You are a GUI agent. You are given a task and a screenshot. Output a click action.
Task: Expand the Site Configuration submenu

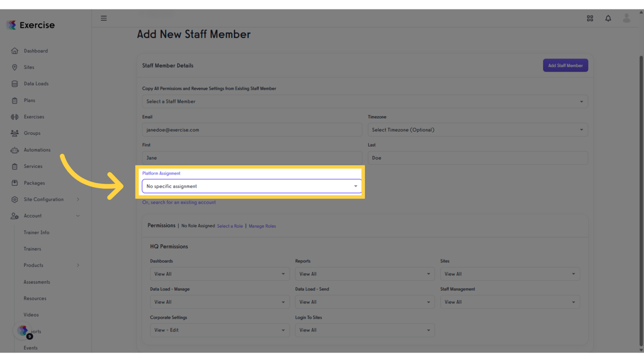point(78,199)
